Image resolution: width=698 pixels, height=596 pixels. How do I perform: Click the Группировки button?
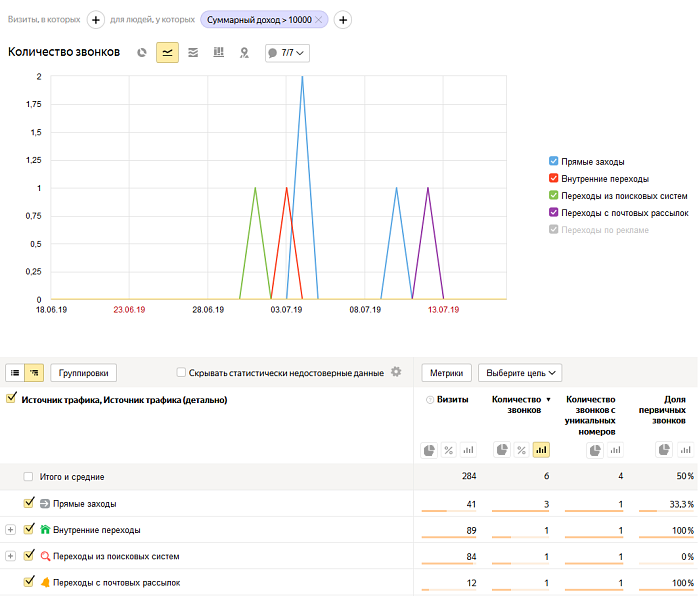(84, 373)
